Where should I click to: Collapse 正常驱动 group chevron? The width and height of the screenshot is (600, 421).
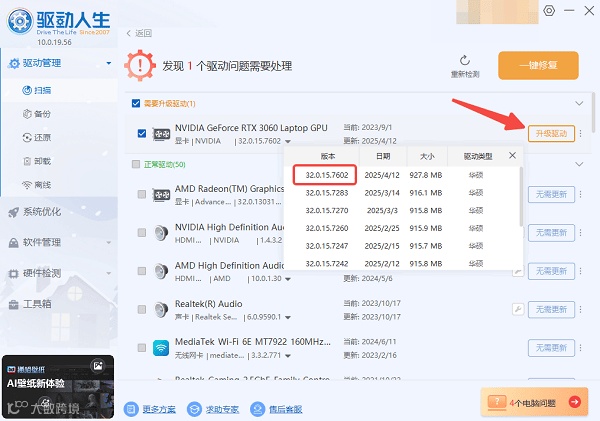[x=579, y=164]
